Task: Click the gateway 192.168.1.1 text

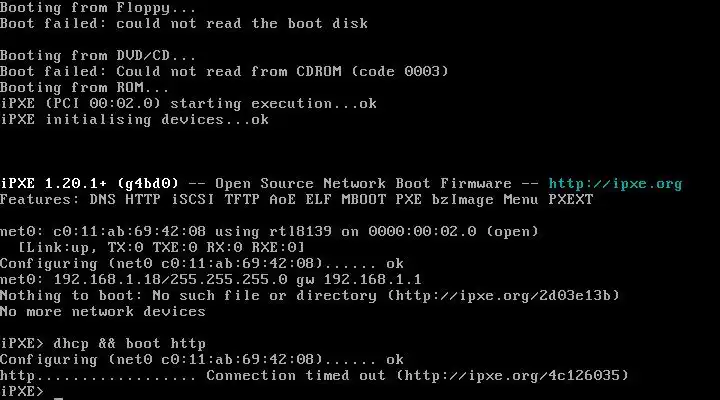Action: click(x=372, y=280)
